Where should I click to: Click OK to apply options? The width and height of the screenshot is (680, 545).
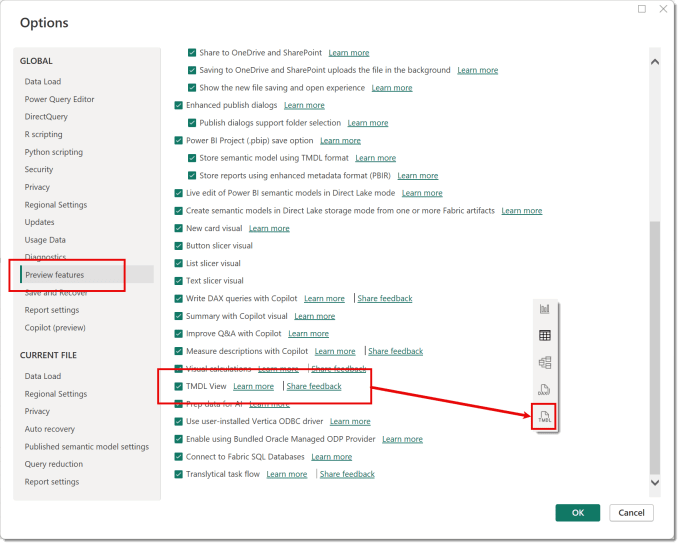580,515
